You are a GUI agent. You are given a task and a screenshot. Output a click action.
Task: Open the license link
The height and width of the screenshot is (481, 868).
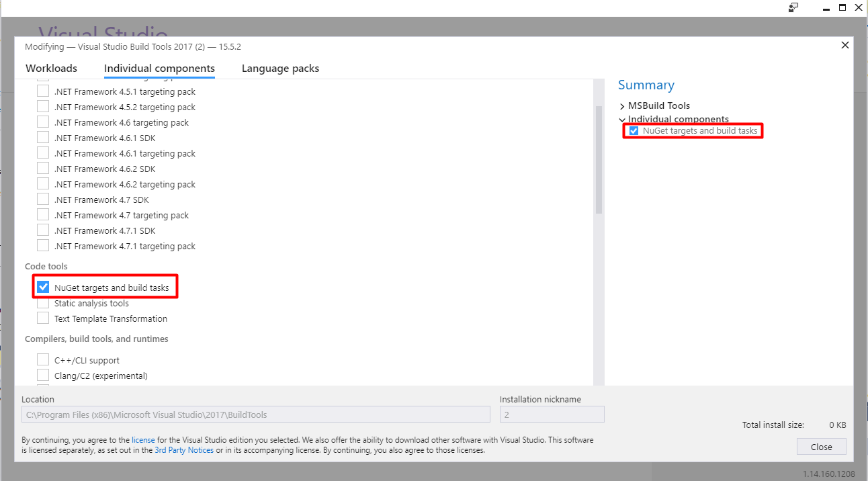click(x=143, y=440)
